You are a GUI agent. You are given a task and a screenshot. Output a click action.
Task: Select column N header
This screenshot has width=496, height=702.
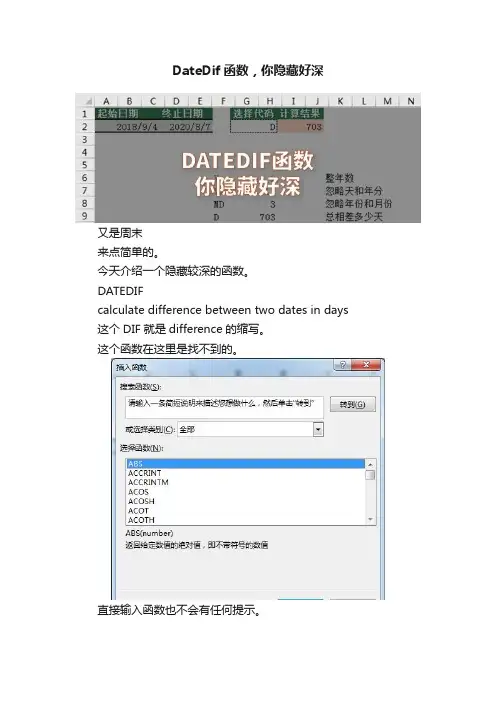[410, 101]
